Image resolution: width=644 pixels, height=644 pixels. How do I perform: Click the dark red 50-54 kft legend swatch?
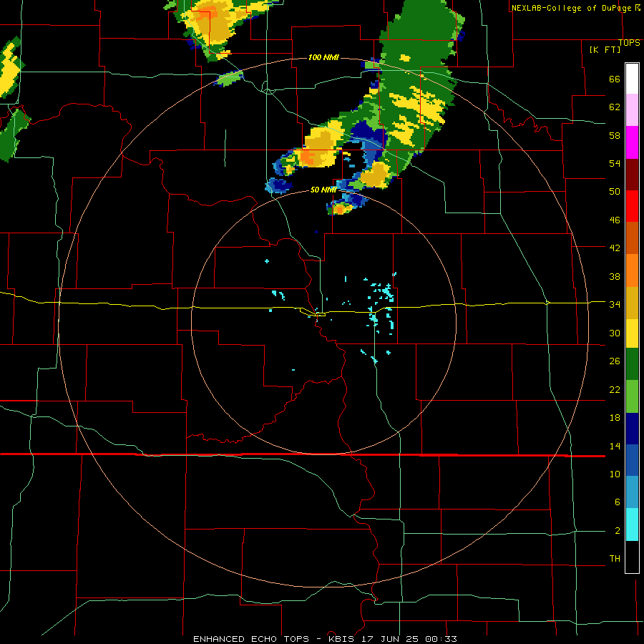[x=632, y=174]
